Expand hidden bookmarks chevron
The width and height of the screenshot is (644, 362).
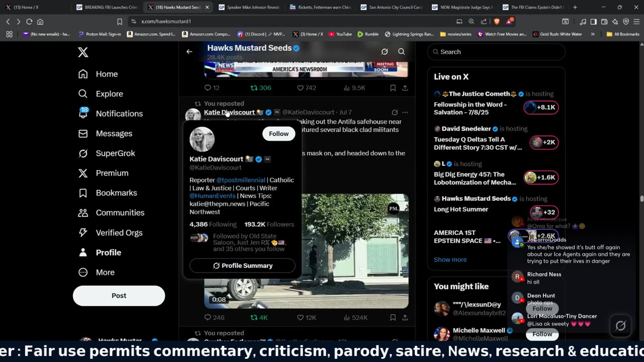pyautogui.click(x=593, y=34)
